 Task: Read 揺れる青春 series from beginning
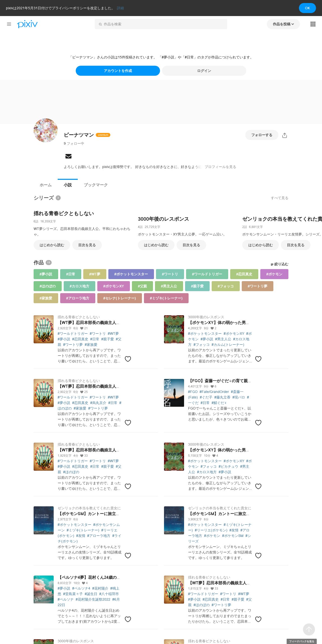point(52,245)
